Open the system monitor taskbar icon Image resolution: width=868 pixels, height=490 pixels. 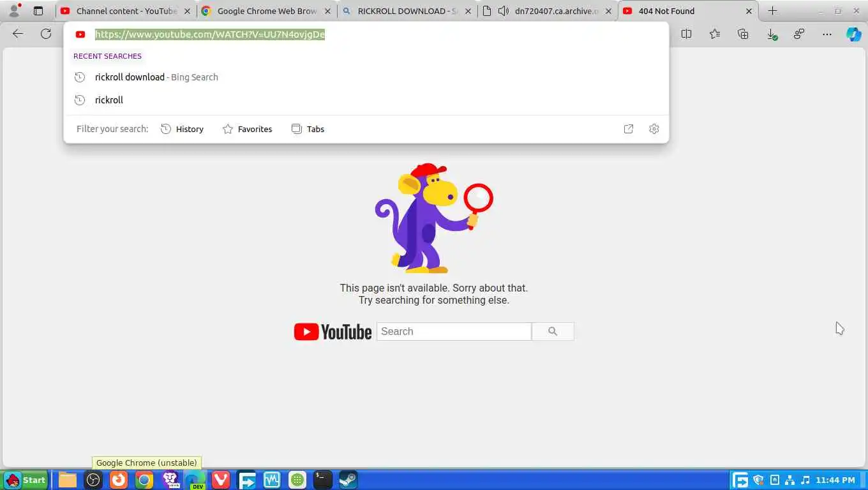(272, 480)
